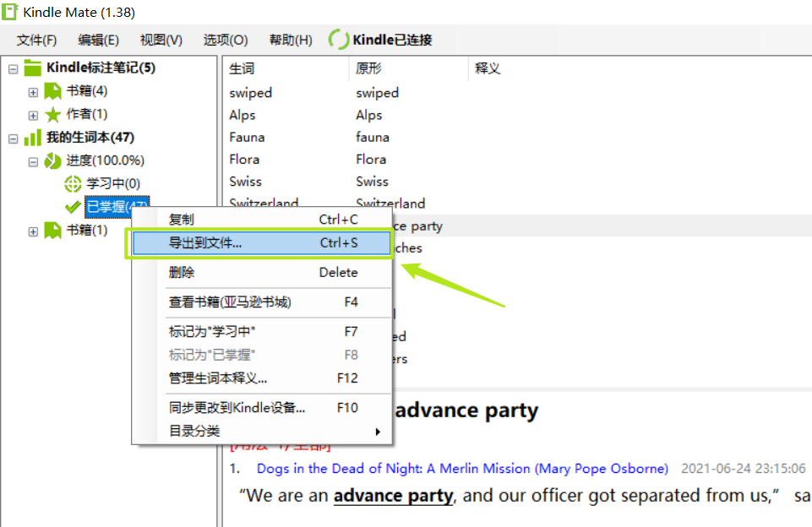
Task: Expand the 书籍(1) tree node
Action: [x=33, y=231]
